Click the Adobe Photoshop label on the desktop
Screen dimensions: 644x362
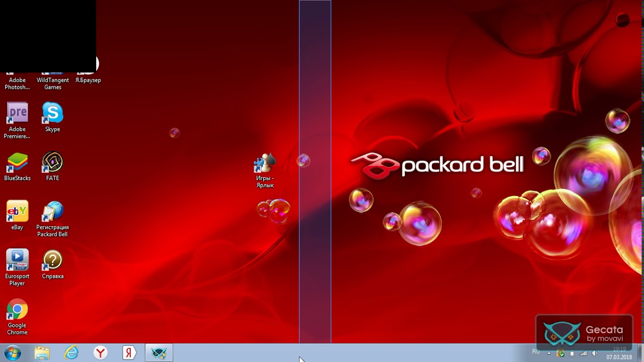[17, 83]
